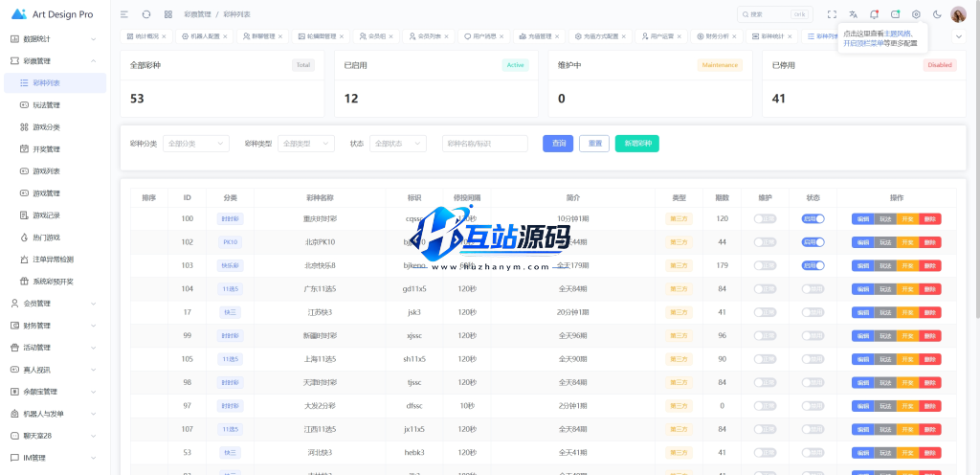Click the 注单异常检测 sidebar icon
The height and width of the screenshot is (475, 980).
coord(24,259)
